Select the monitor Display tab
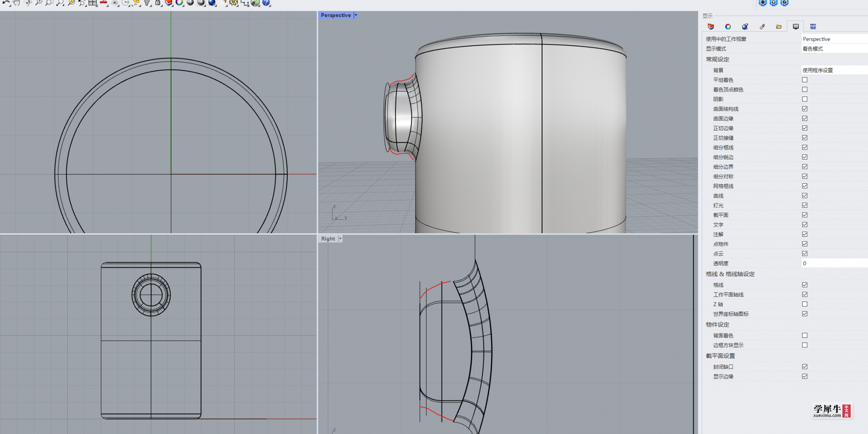This screenshot has width=868, height=434. pyautogui.click(x=796, y=26)
